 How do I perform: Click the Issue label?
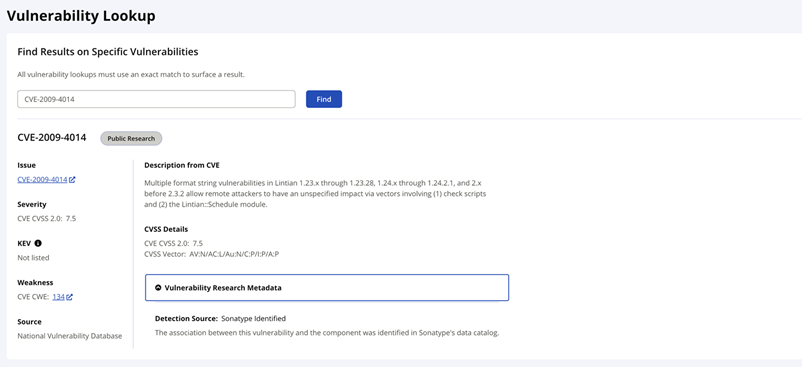[x=27, y=165]
